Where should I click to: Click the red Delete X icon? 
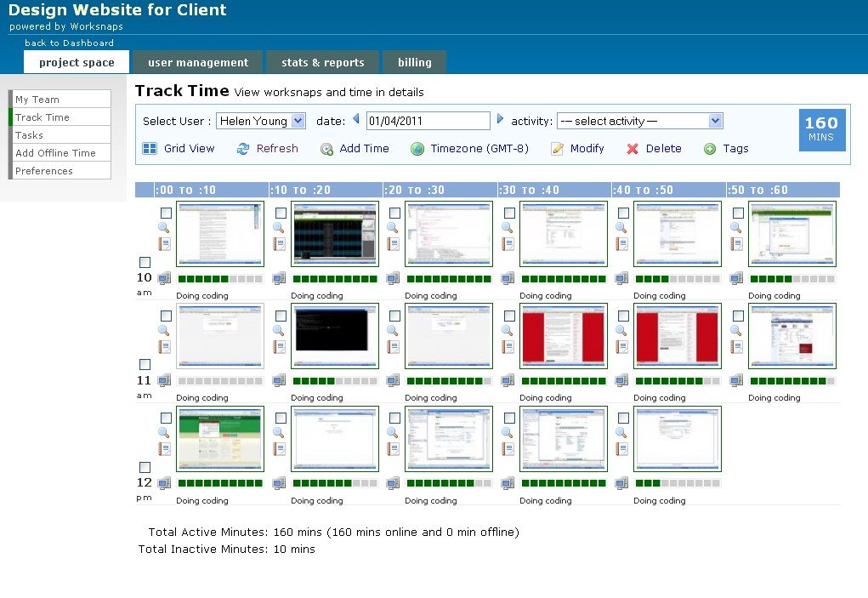point(633,148)
